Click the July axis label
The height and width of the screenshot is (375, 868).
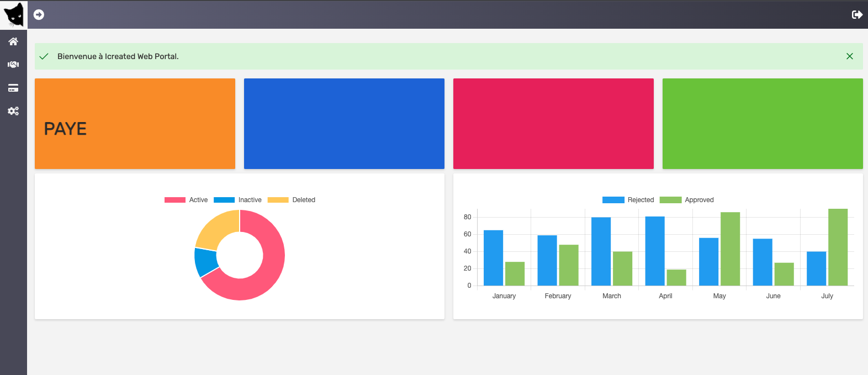click(827, 296)
